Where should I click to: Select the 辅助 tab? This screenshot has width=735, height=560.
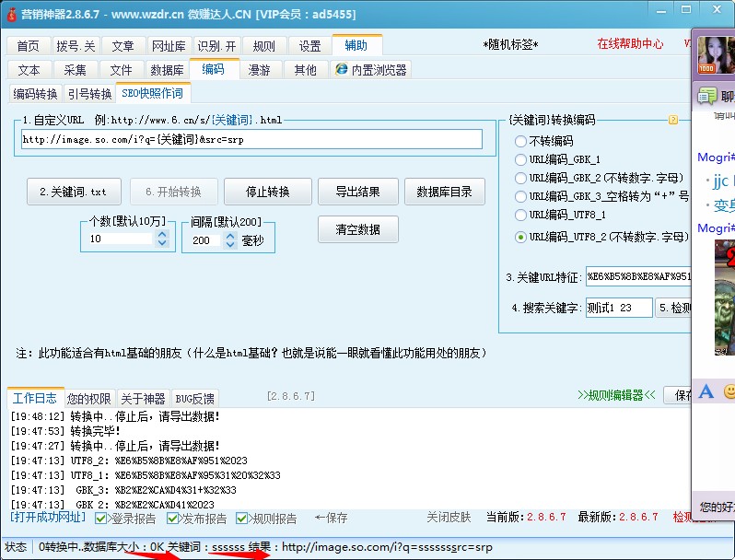coord(356,45)
